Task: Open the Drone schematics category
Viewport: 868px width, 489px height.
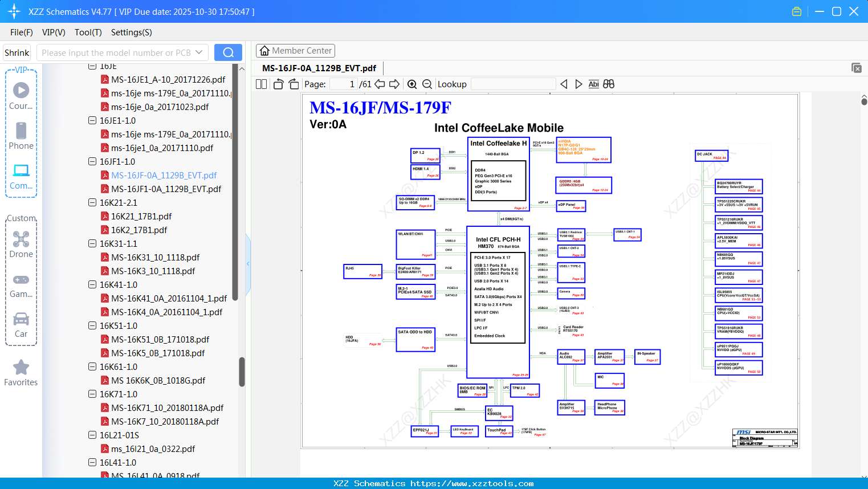Action: tap(21, 244)
